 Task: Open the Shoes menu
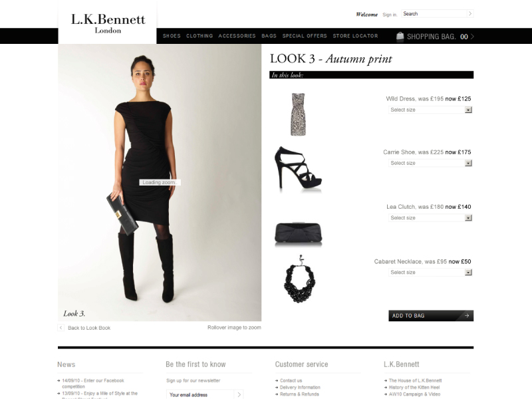coord(172,36)
